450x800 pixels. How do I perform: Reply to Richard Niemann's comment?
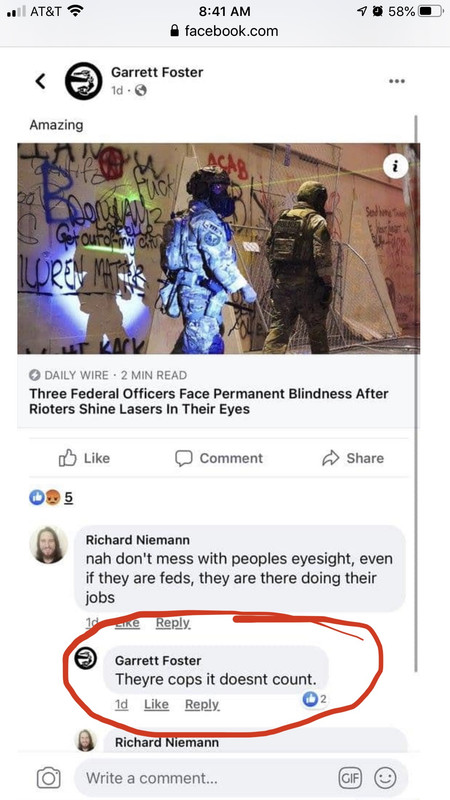(172, 622)
